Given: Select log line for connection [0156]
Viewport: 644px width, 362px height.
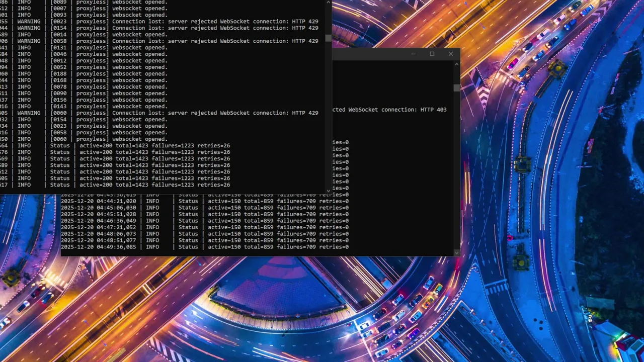Looking at the screenshot, I should click(84, 100).
